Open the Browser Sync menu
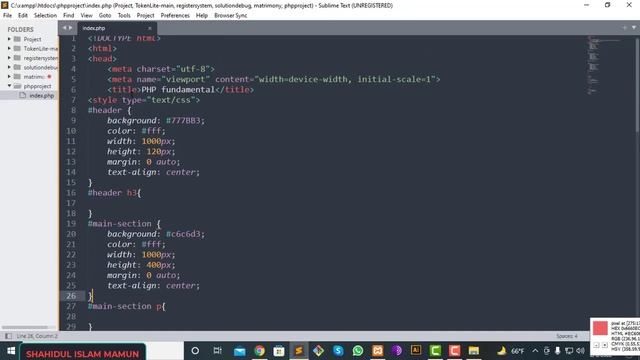Image resolution: width=640 pixels, height=360 pixels. [231, 16]
